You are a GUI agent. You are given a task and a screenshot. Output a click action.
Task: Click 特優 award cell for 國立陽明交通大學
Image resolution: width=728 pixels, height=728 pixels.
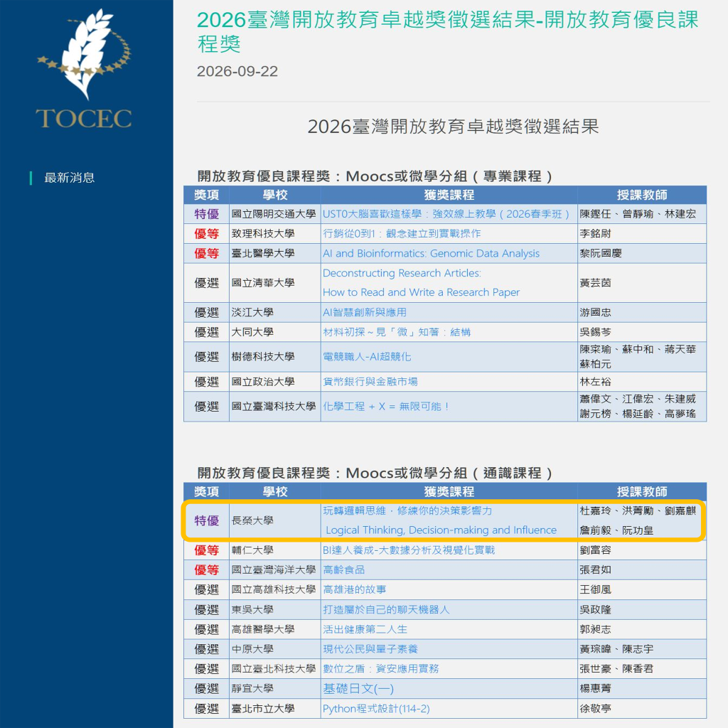coord(206,214)
